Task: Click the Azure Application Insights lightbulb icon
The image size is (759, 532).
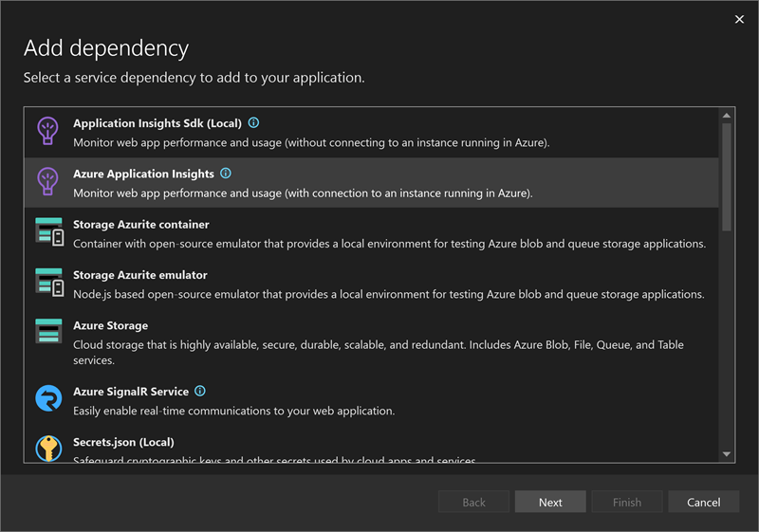Action: [x=48, y=181]
